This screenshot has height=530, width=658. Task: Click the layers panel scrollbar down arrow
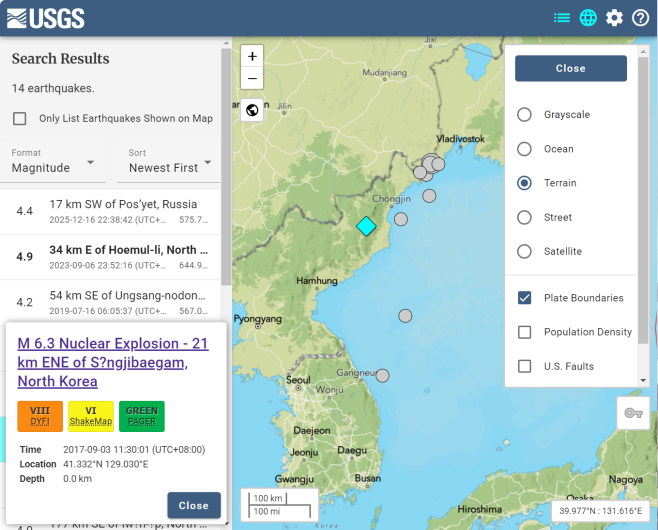point(643,381)
